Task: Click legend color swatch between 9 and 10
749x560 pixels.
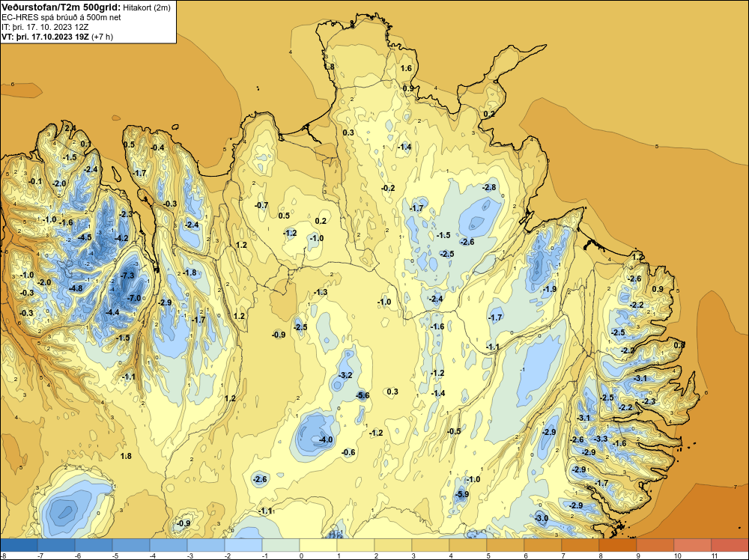Action: pyautogui.click(x=655, y=545)
